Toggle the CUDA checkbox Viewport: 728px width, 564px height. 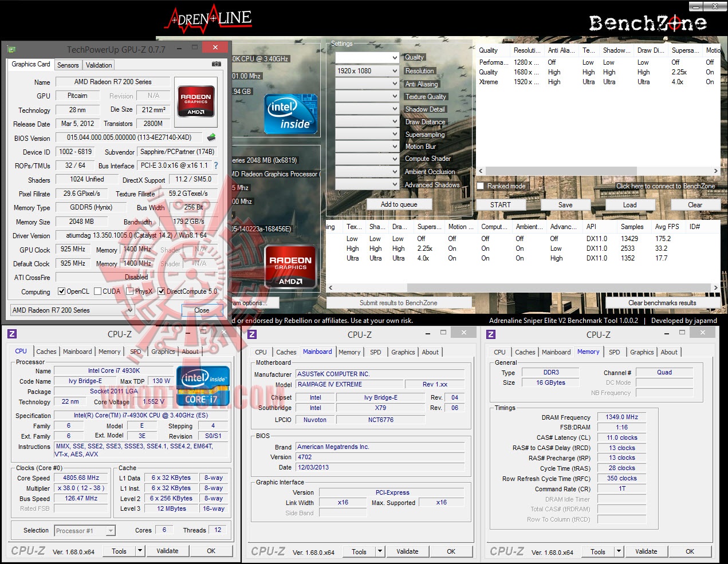pyautogui.click(x=97, y=291)
